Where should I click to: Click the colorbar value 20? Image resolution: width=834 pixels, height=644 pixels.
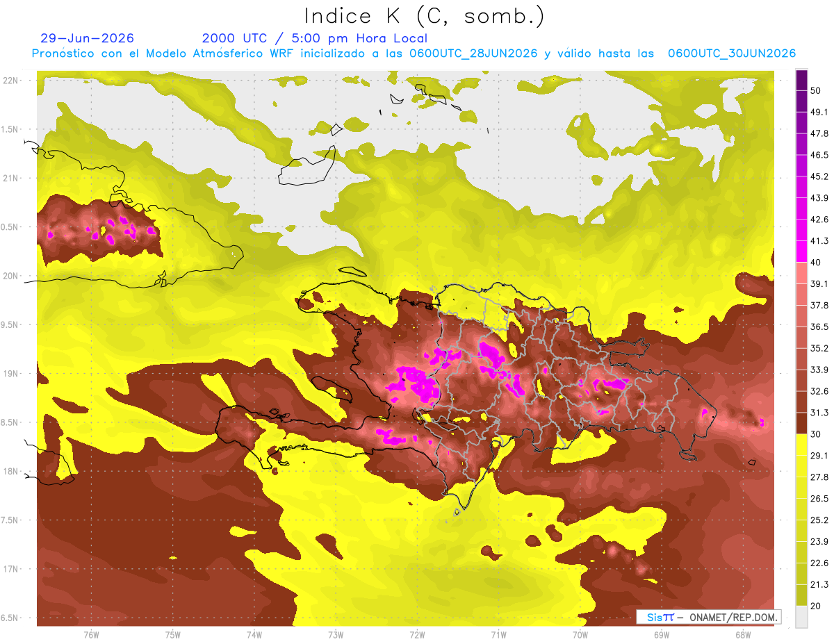pos(816,606)
